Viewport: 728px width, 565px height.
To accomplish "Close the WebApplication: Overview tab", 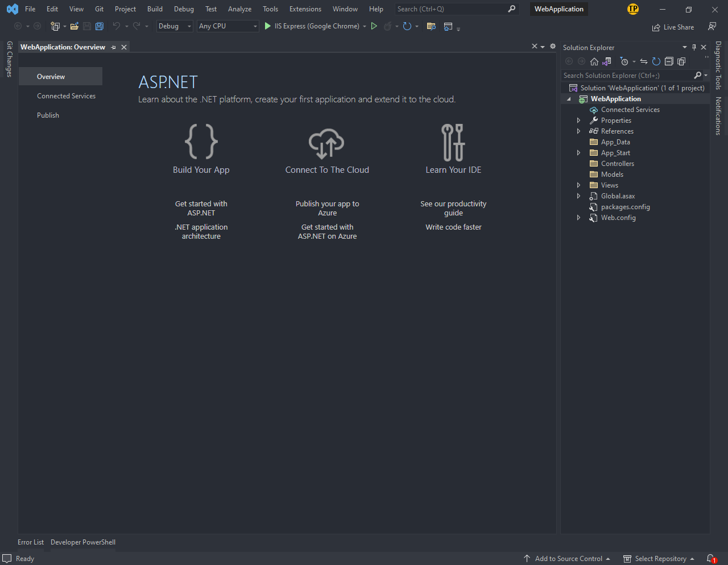I will [124, 47].
